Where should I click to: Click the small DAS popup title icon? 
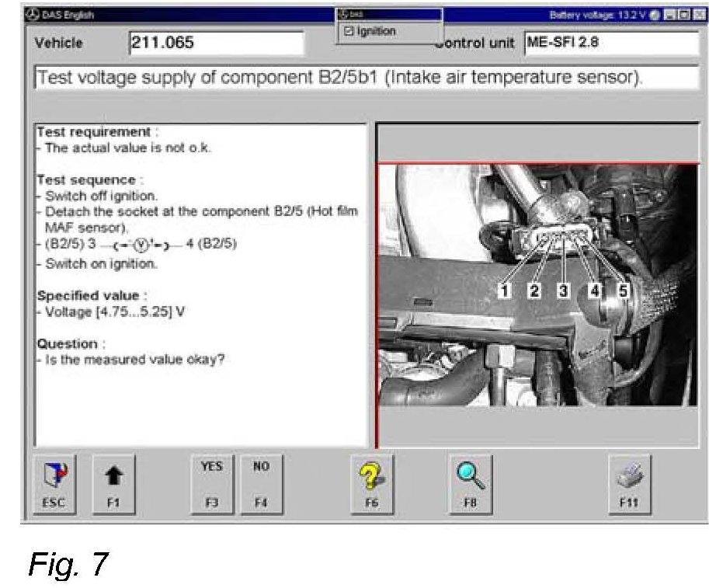click(x=342, y=15)
